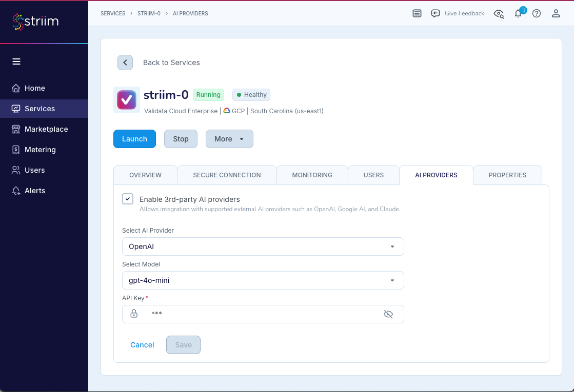The height and width of the screenshot is (392, 574).
Task: Open the Metering sidebar icon
Action: [x=15, y=150]
